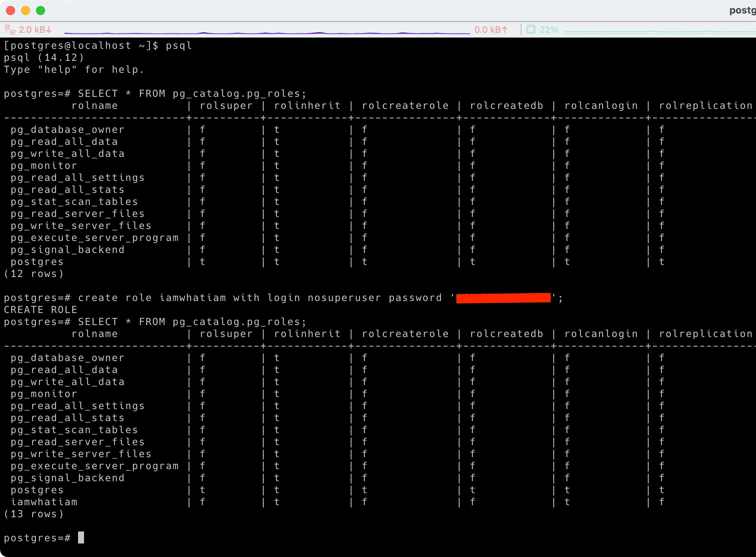
Task: Click the terminal cursor at the last prompt
Action: pyautogui.click(x=81, y=537)
